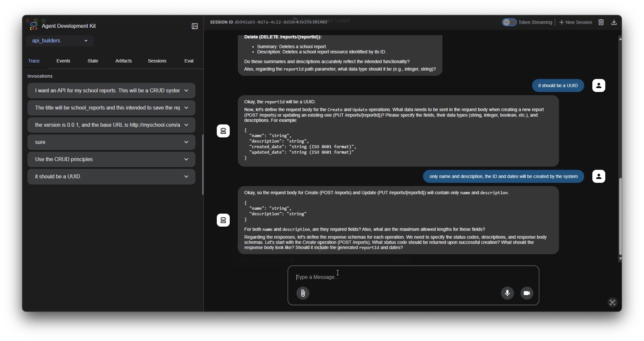Screen dimensions: 644x341
Task: Expand the 'sure' invocation
Action: point(186,142)
